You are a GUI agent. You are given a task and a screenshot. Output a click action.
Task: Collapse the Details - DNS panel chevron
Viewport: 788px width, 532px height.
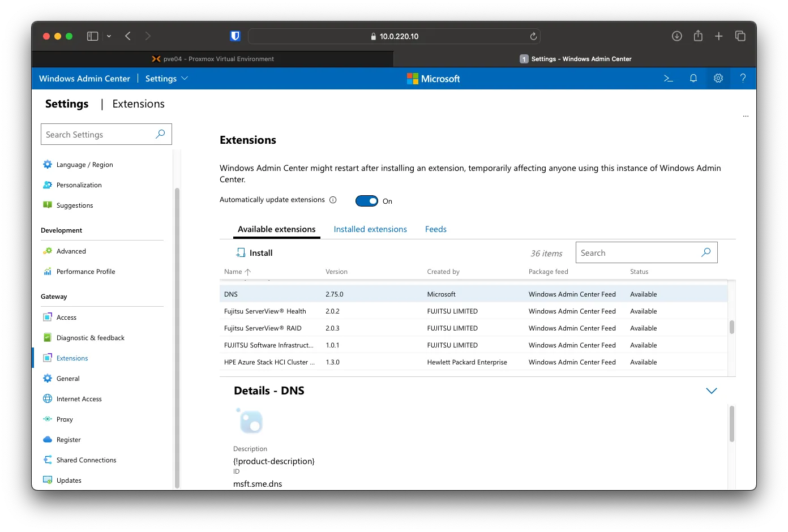click(712, 391)
